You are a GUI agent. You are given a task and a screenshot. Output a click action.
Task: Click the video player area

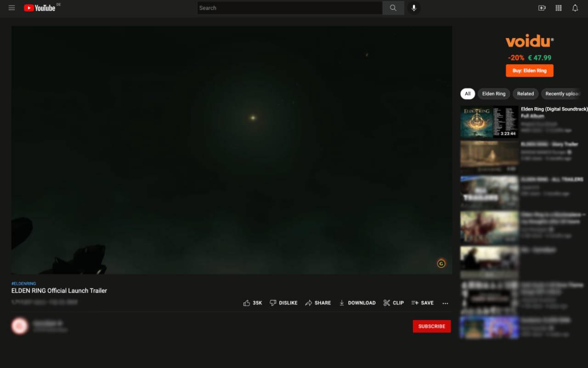(x=232, y=150)
